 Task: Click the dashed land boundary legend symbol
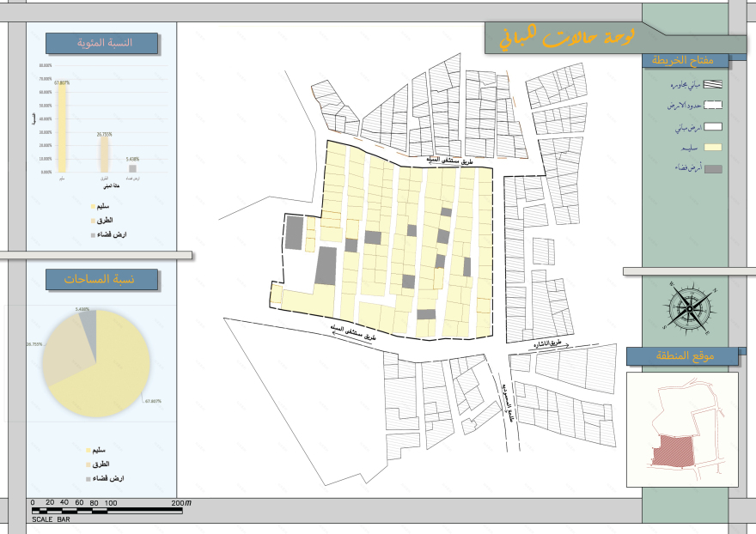[x=713, y=105]
